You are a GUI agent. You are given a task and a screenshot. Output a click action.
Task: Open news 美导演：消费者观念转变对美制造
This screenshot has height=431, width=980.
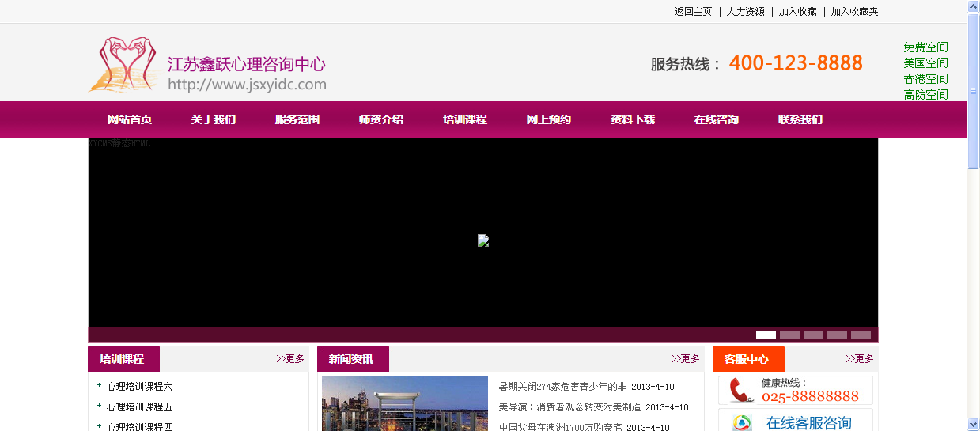click(569, 407)
